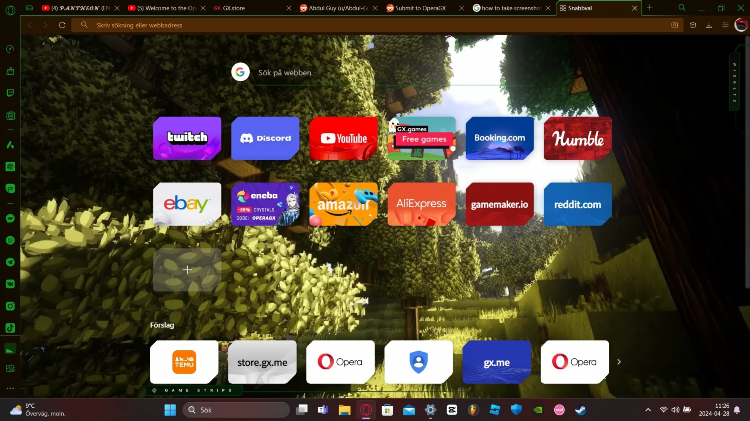This screenshot has width=750, height=421.
Task: Open the Discord speed dial tile
Action: [x=265, y=138]
